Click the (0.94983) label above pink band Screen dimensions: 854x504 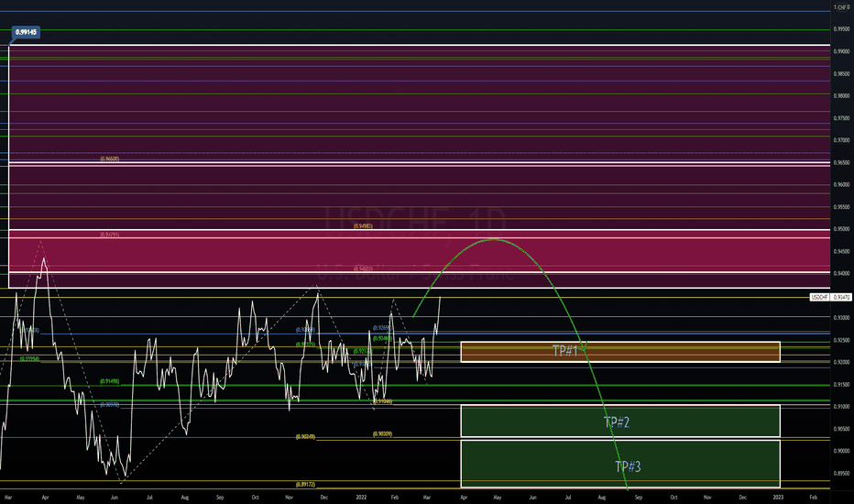tap(363, 225)
